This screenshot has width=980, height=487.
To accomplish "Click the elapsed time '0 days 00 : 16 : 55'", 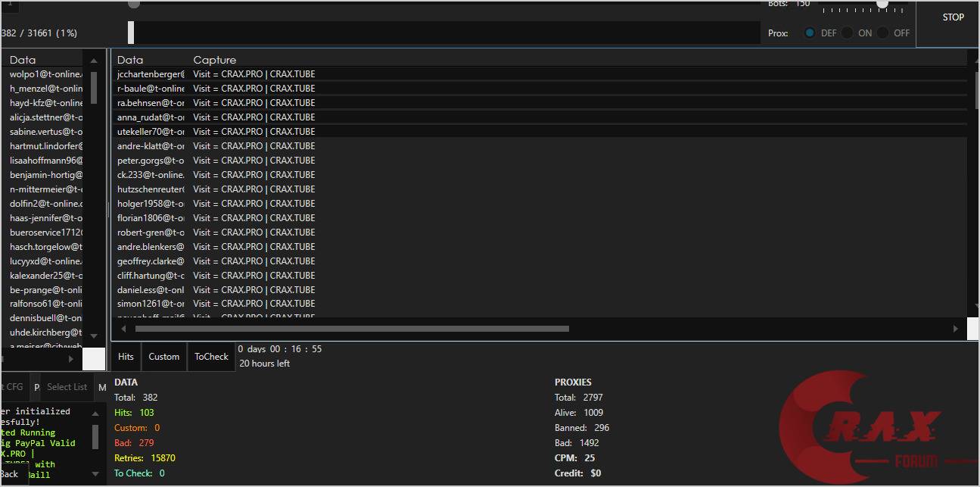I will pyautogui.click(x=280, y=349).
